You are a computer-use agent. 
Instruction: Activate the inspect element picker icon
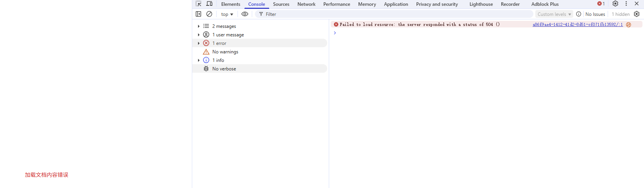click(x=198, y=4)
